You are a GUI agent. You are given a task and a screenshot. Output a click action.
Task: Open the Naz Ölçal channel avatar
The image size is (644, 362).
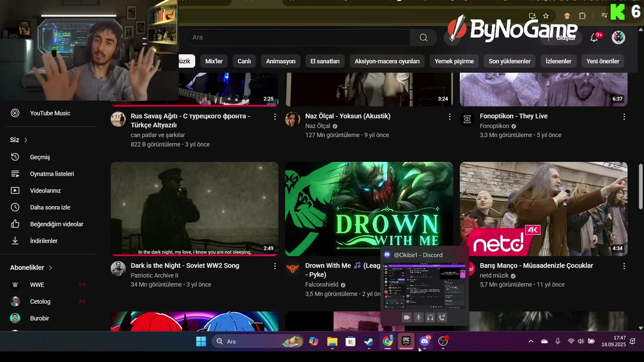click(x=292, y=119)
